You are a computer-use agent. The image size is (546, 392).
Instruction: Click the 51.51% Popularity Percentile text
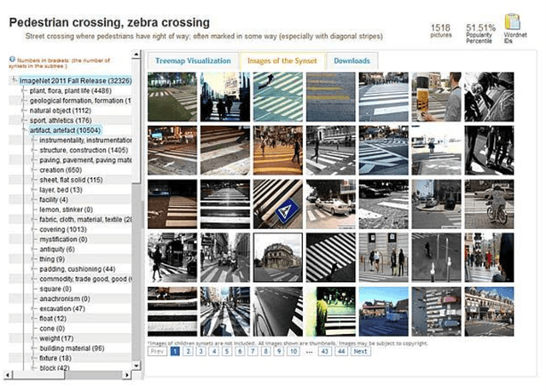click(480, 33)
